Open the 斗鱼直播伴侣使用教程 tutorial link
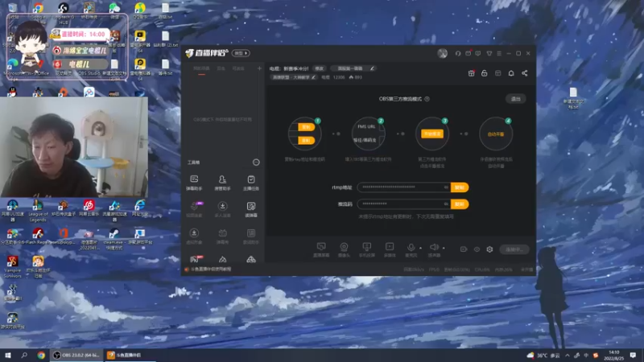 point(211,269)
